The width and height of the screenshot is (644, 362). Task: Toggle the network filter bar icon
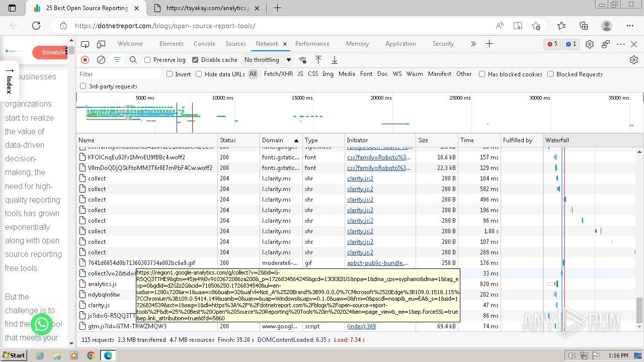click(x=117, y=60)
